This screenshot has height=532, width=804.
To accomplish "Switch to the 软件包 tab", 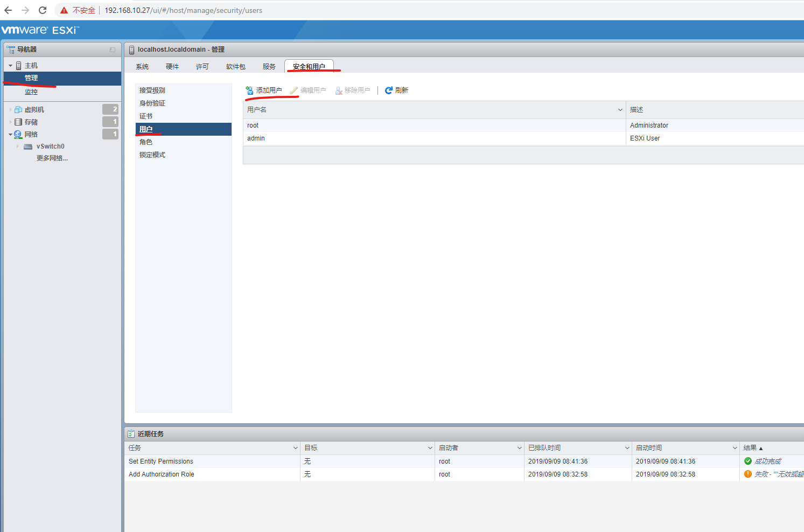I will 236,67.
